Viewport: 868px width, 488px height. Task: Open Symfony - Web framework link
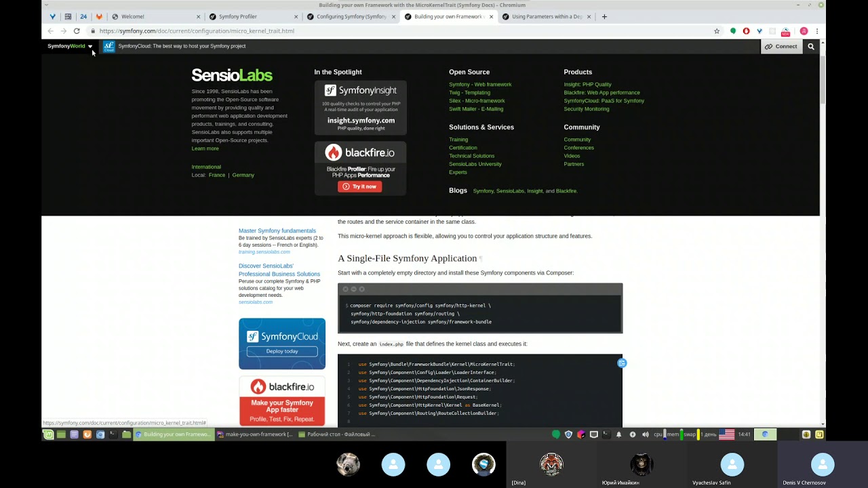pos(480,84)
